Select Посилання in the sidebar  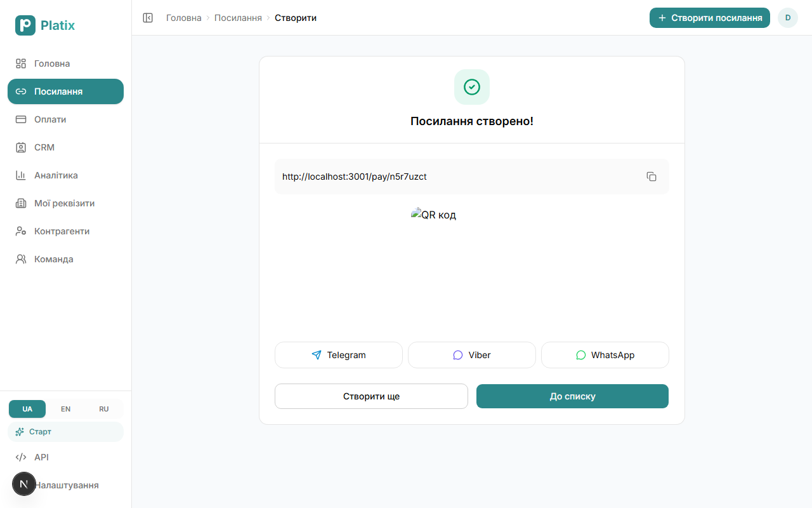pyautogui.click(x=65, y=91)
